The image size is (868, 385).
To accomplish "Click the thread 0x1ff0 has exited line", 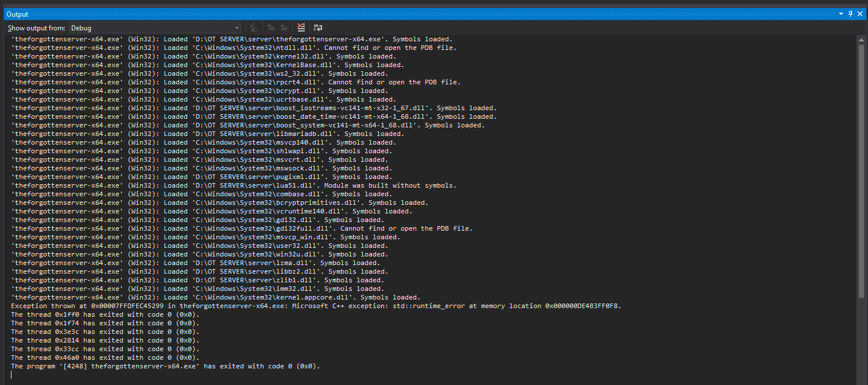I will 105,314.
